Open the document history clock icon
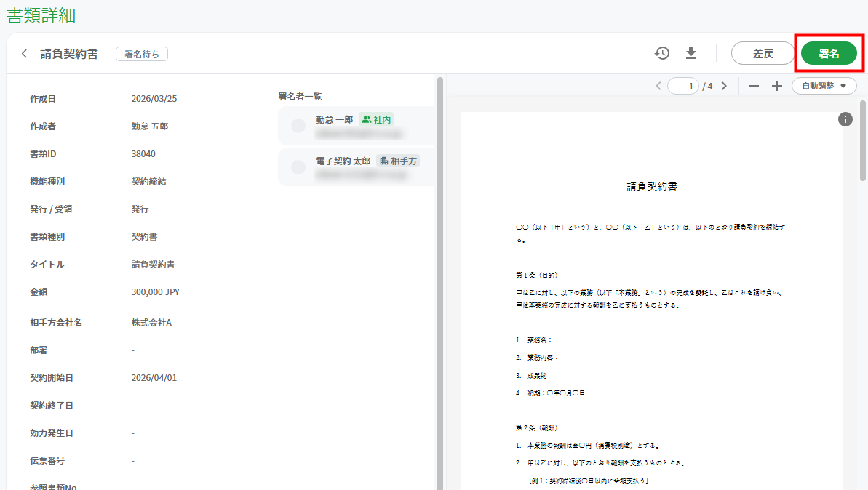Screen dimensions: 868x490 click(662, 53)
